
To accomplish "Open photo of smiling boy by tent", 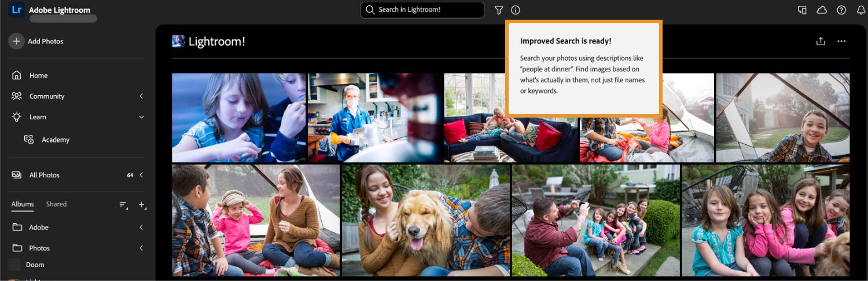I will [x=783, y=118].
